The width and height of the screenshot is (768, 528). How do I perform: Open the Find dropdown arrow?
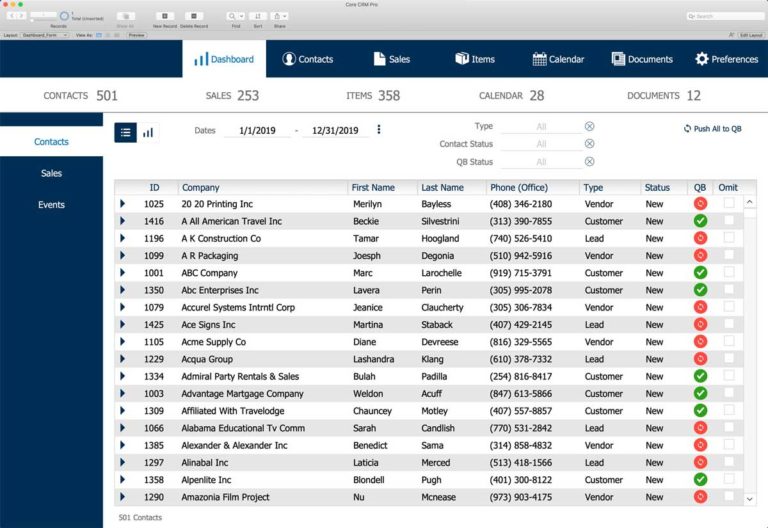(x=241, y=16)
